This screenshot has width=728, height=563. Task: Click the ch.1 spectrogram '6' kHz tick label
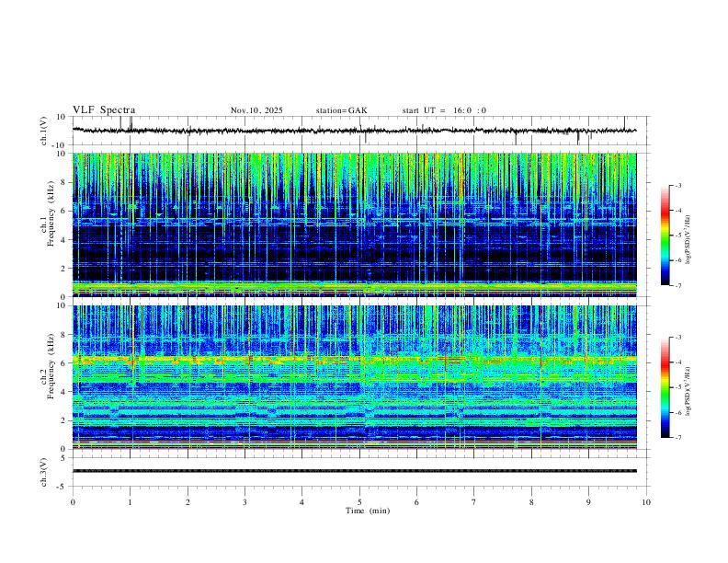63,211
